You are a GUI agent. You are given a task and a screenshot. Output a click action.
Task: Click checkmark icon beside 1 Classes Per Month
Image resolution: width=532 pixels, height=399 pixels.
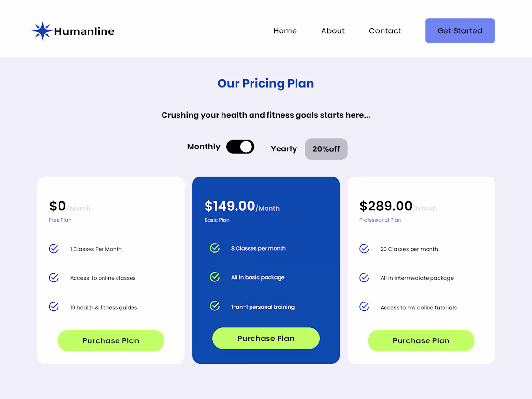(x=54, y=249)
